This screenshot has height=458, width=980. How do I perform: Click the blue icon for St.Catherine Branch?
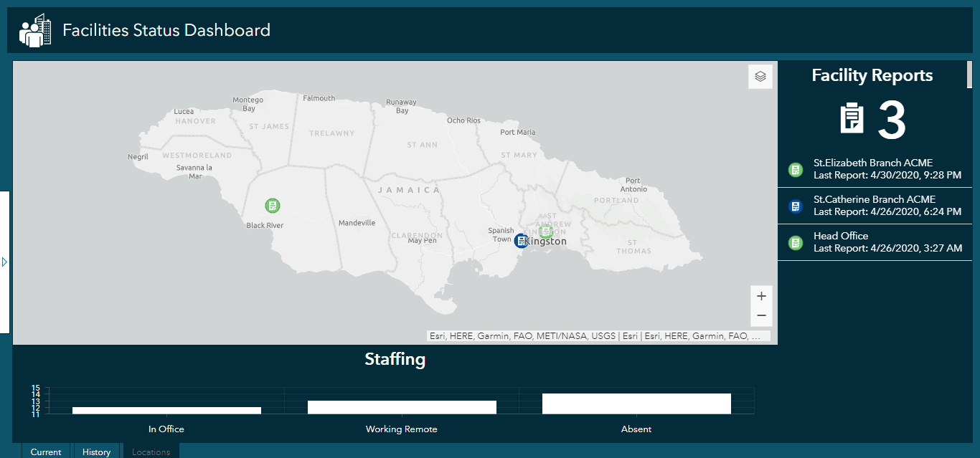click(795, 206)
